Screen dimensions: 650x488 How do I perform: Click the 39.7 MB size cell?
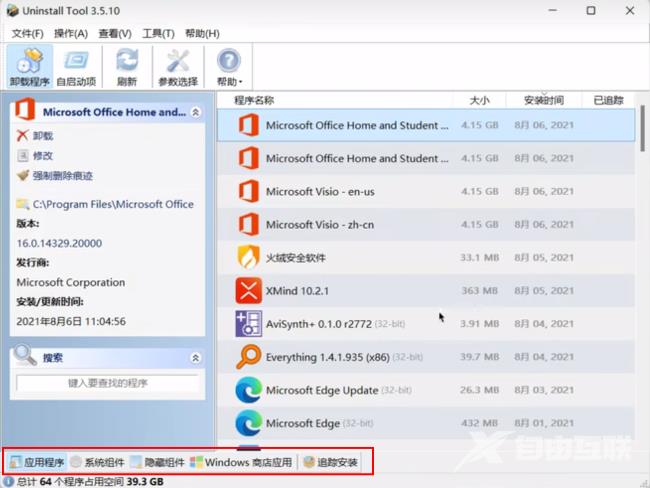[479, 357]
